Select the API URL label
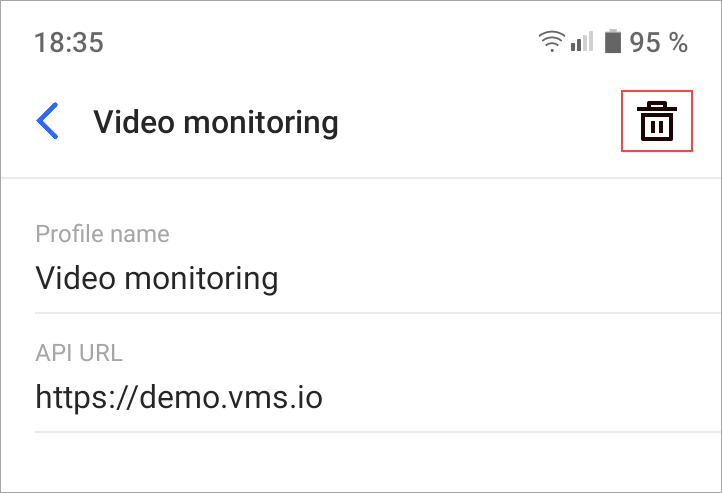This screenshot has height=493, width=722. pos(79,353)
